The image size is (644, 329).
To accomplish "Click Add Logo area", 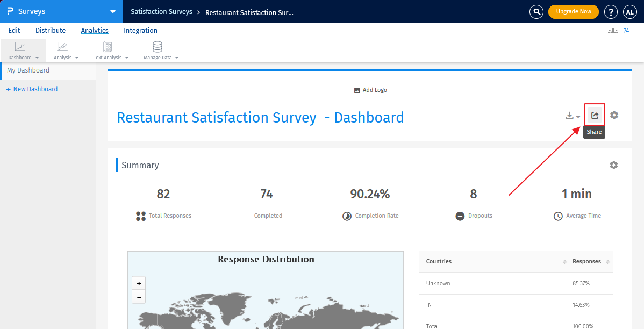I will pyautogui.click(x=370, y=90).
